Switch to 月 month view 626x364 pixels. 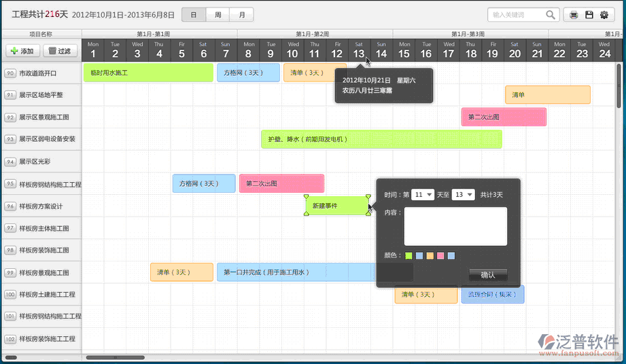click(x=241, y=14)
